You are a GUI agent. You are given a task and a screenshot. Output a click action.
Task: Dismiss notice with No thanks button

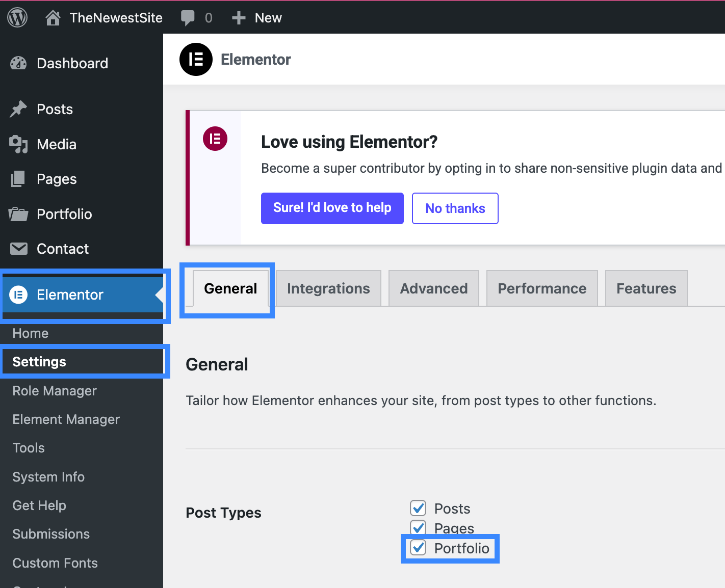pyautogui.click(x=455, y=208)
